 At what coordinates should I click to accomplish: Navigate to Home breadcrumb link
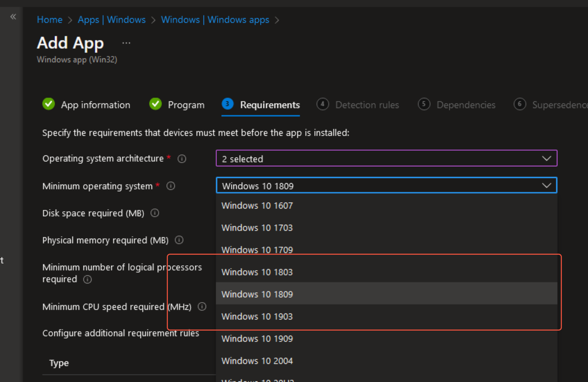(x=50, y=20)
